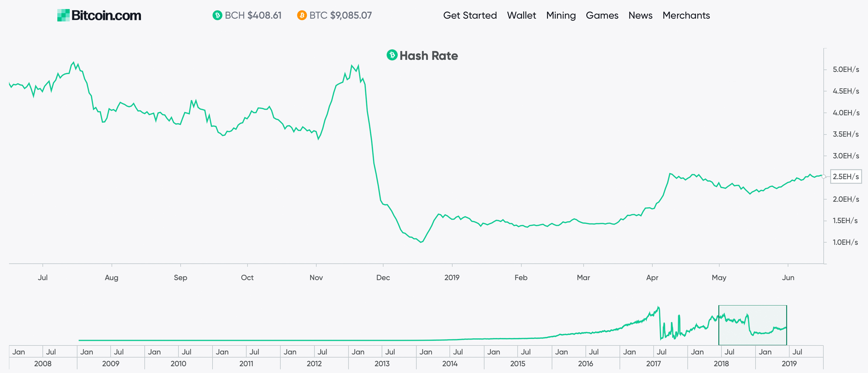The width and height of the screenshot is (868, 373).
Task: Select the 2016 year in the navigator timeline
Action: click(586, 364)
